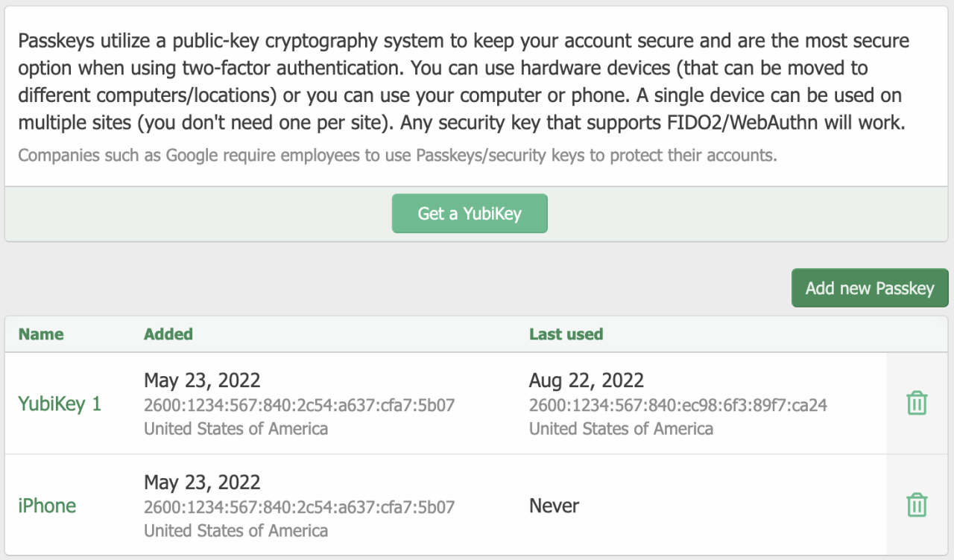
Task: Click the iPhone Never last used text
Action: [554, 506]
